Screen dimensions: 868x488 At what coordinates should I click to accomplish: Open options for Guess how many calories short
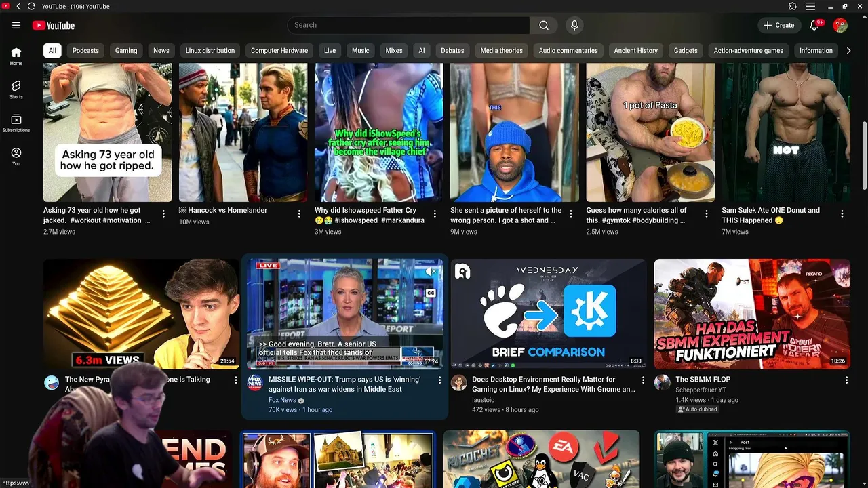[706, 213]
